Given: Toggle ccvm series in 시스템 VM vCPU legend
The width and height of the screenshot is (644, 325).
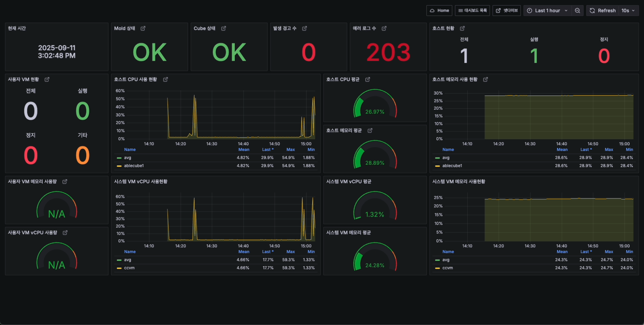Looking at the screenshot, I should pos(129,268).
